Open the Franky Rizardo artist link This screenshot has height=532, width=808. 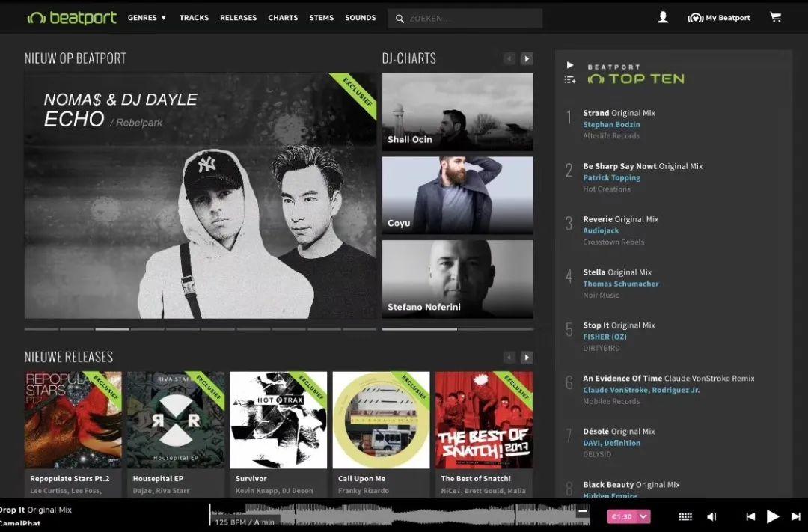coord(364,491)
